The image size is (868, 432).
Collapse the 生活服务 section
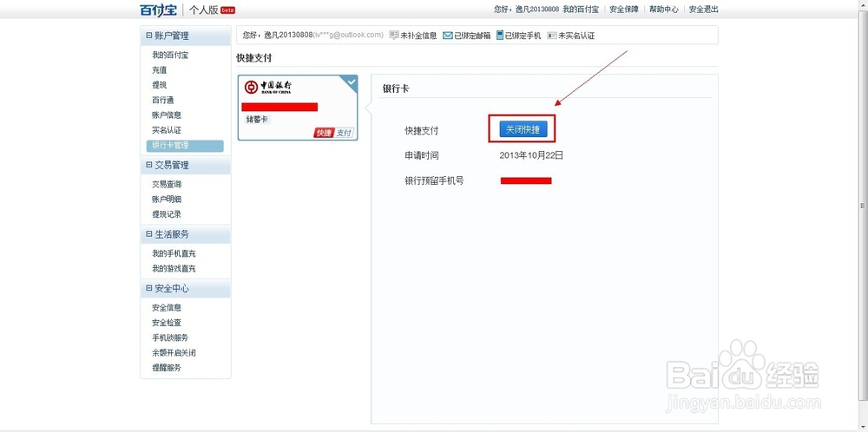(149, 234)
